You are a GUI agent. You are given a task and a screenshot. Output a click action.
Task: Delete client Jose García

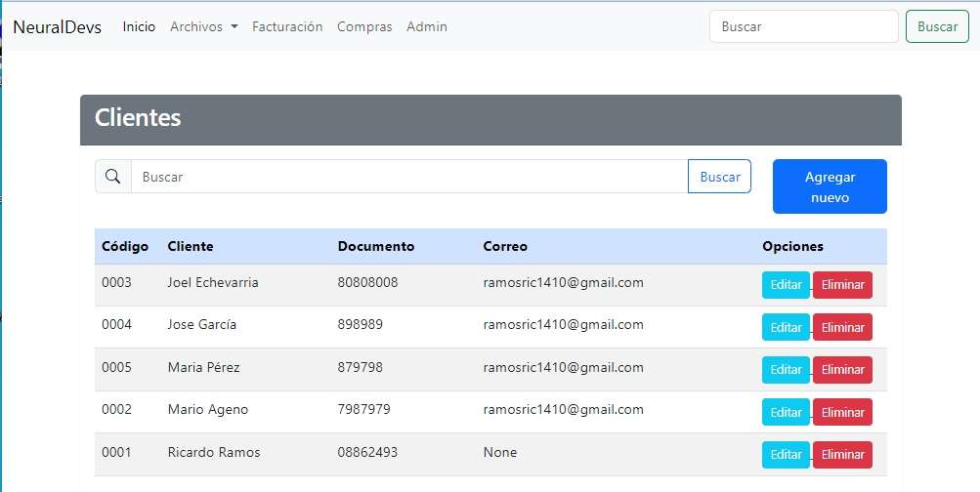pyautogui.click(x=842, y=327)
